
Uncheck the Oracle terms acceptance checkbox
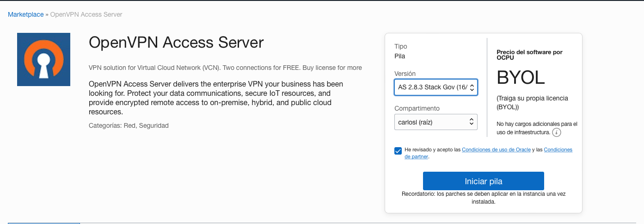pyautogui.click(x=398, y=151)
